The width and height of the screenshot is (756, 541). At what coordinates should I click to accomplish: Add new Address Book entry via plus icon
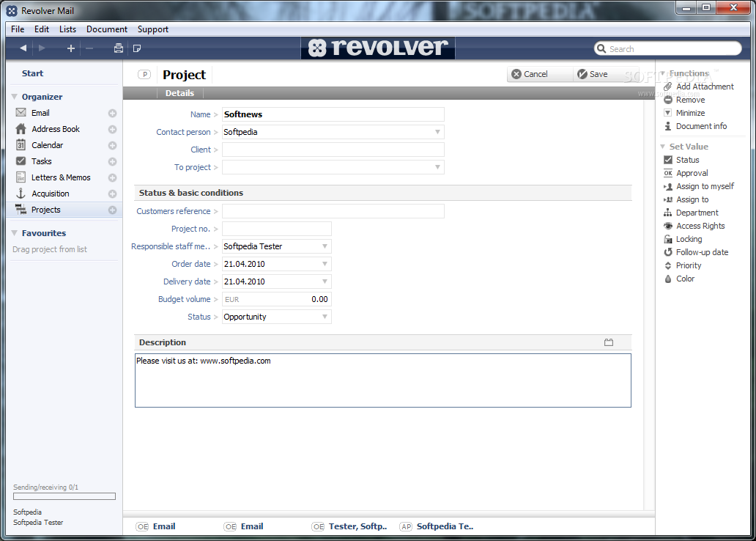click(112, 129)
